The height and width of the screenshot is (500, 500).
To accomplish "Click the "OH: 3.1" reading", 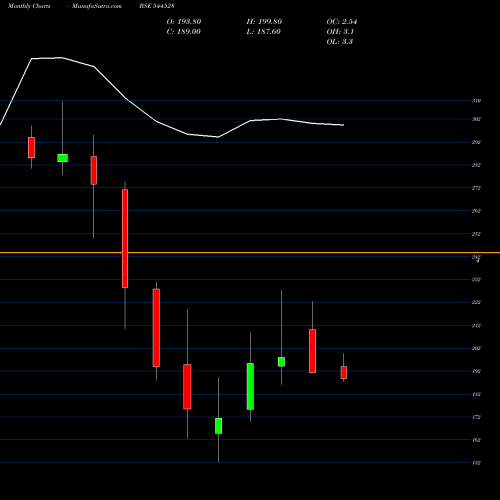I will (x=340, y=32).
